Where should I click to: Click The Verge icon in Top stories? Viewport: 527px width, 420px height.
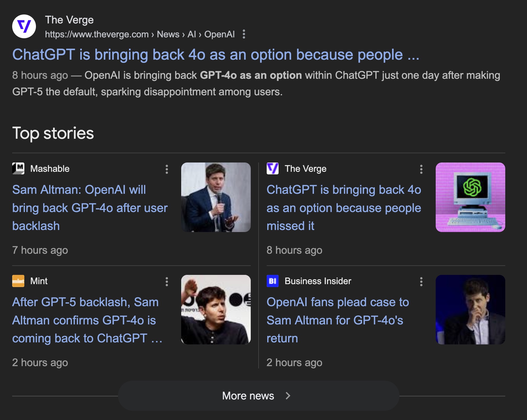[272, 169]
